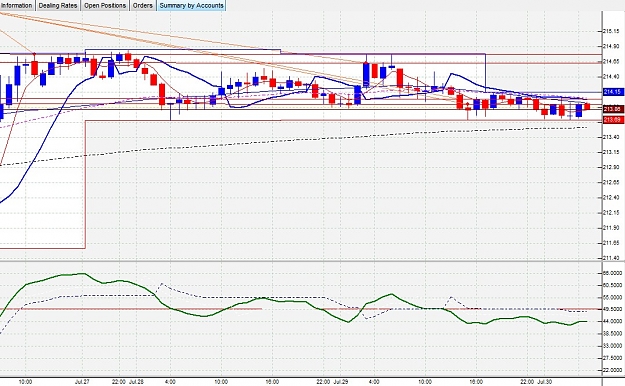This screenshot has height=386, width=625.
Task: Click the Jul.27 date label
Action: [81, 382]
